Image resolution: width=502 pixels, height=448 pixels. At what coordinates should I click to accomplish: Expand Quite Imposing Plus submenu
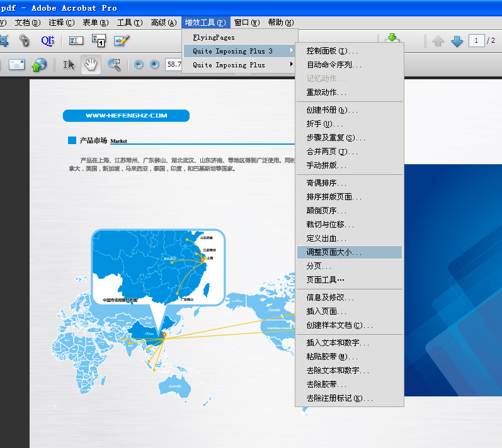tap(239, 65)
